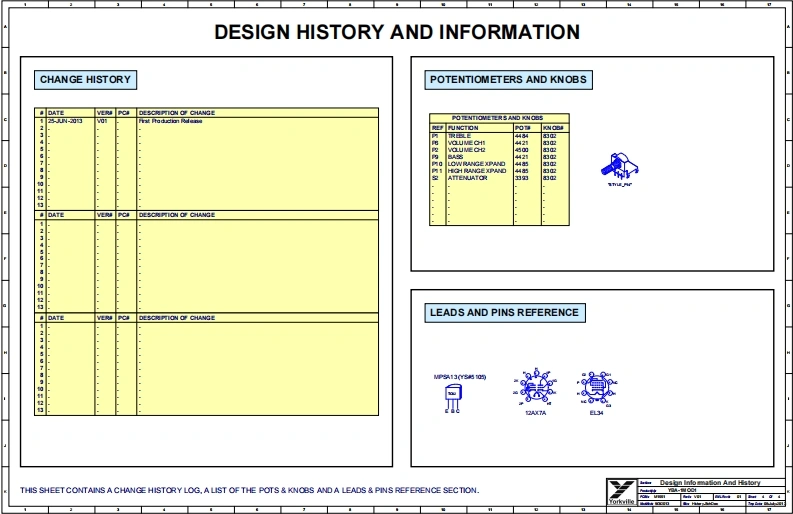Click the First Production Release description

170,121
